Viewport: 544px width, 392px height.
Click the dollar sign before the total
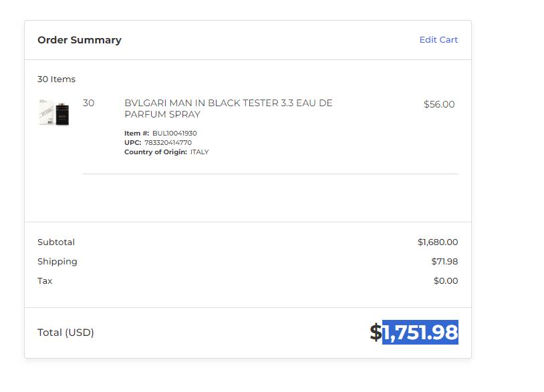tap(376, 332)
